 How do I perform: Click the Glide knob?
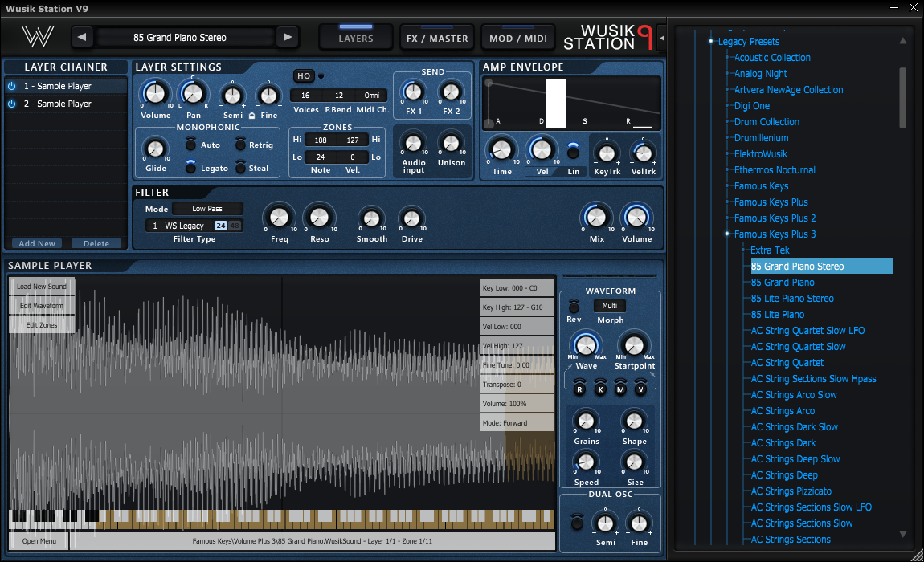click(155, 149)
